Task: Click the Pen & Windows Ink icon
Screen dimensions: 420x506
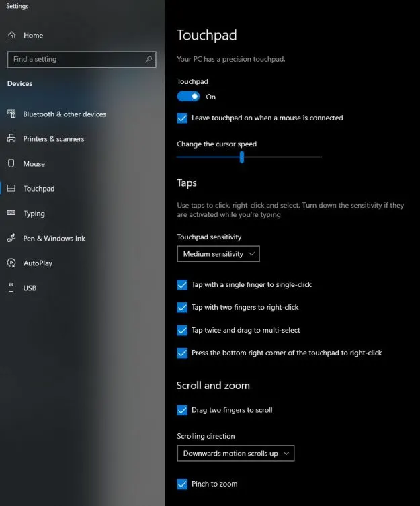Action: (11, 239)
